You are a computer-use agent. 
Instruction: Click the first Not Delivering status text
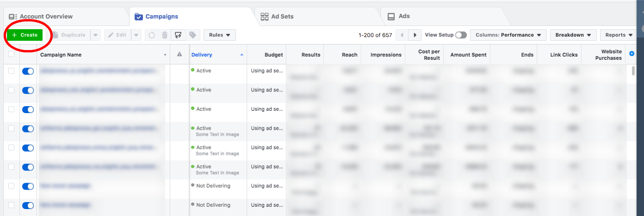pos(213,186)
